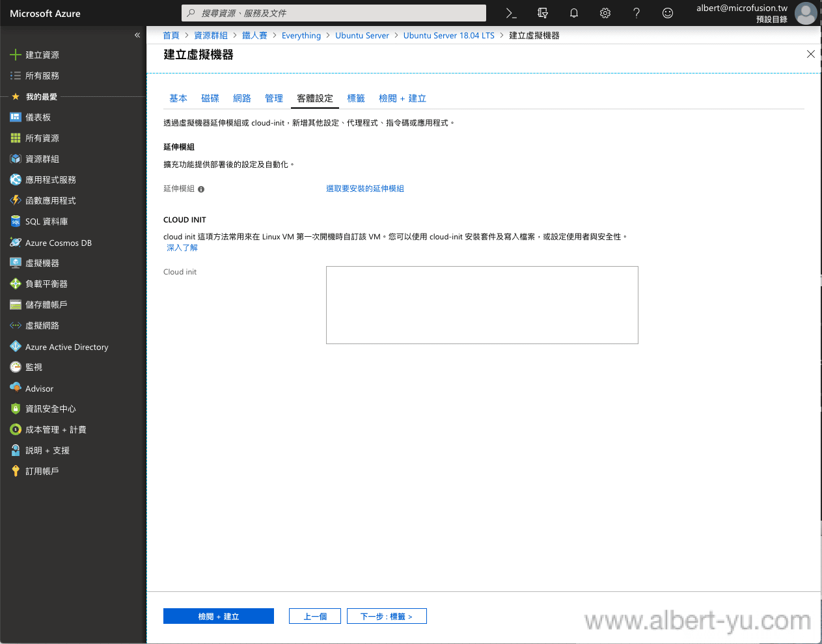Click the 儲存體帳戶 icon
Screen dimensions: 822x644
pos(16,305)
